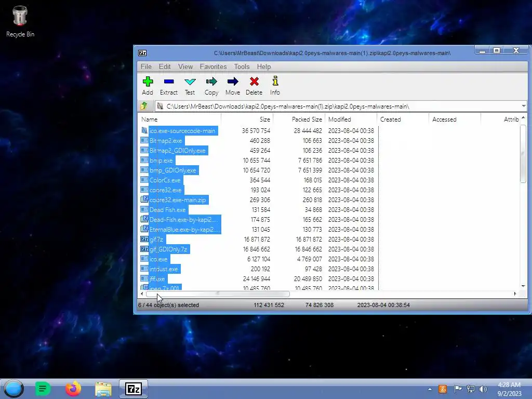The image size is (532, 399).
Task: Click size value 24 146 944
Action: click(256, 278)
